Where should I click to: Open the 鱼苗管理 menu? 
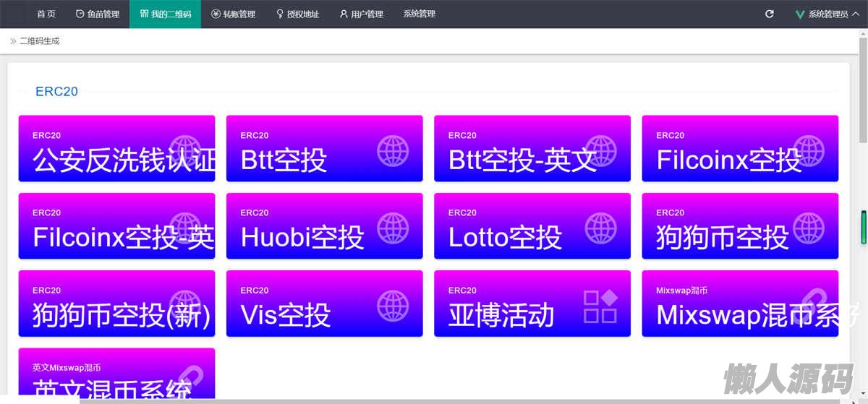click(x=98, y=14)
